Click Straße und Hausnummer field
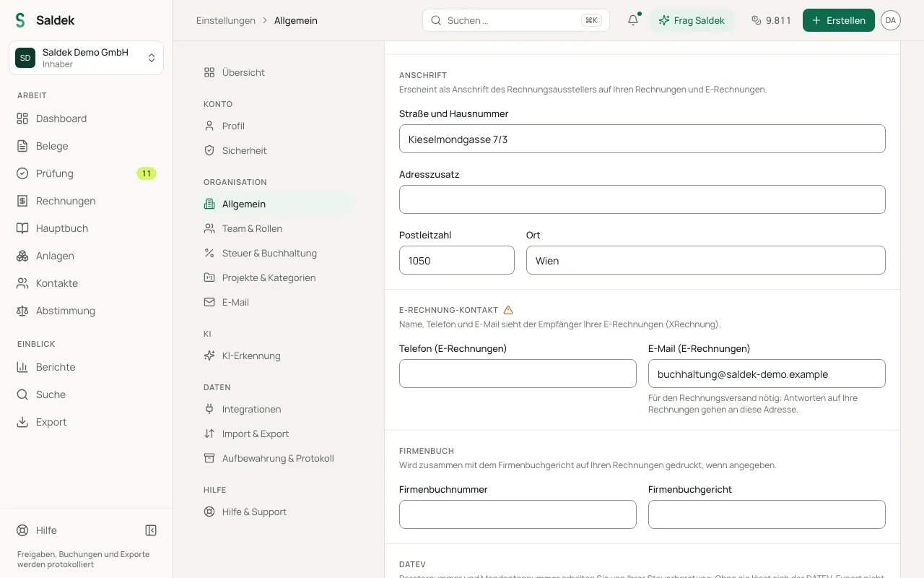Viewport: 924px width, 578px height. pyautogui.click(x=642, y=139)
